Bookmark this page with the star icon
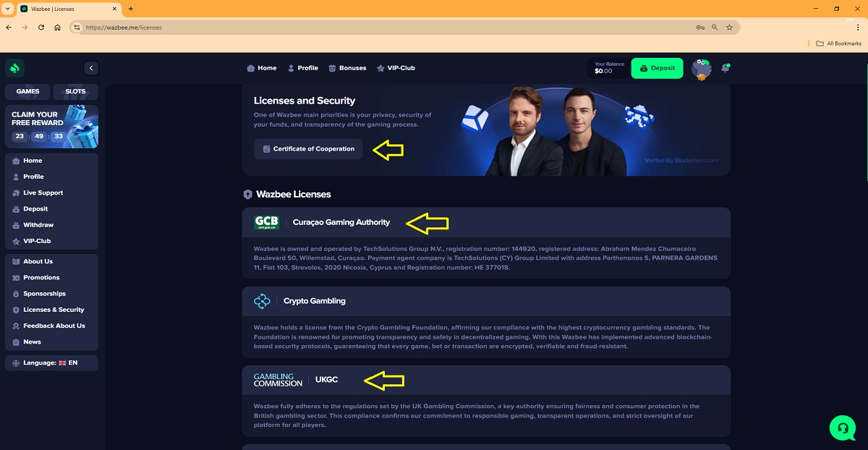The height and width of the screenshot is (450, 868). point(729,27)
